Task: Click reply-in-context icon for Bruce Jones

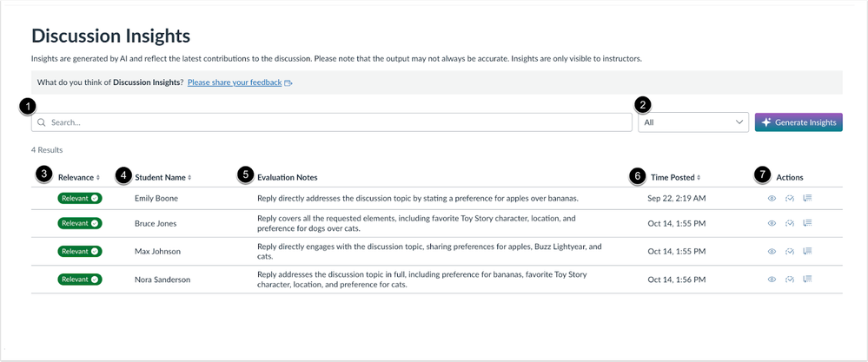Action: click(807, 223)
